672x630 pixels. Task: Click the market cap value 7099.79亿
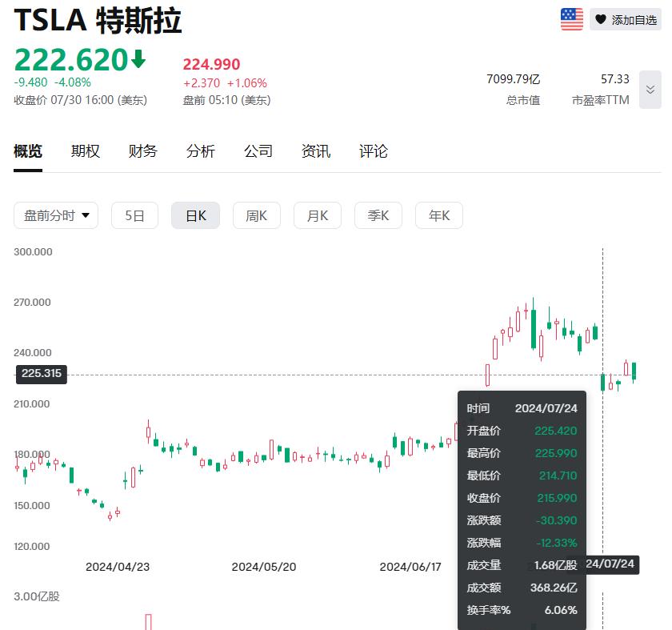point(513,79)
